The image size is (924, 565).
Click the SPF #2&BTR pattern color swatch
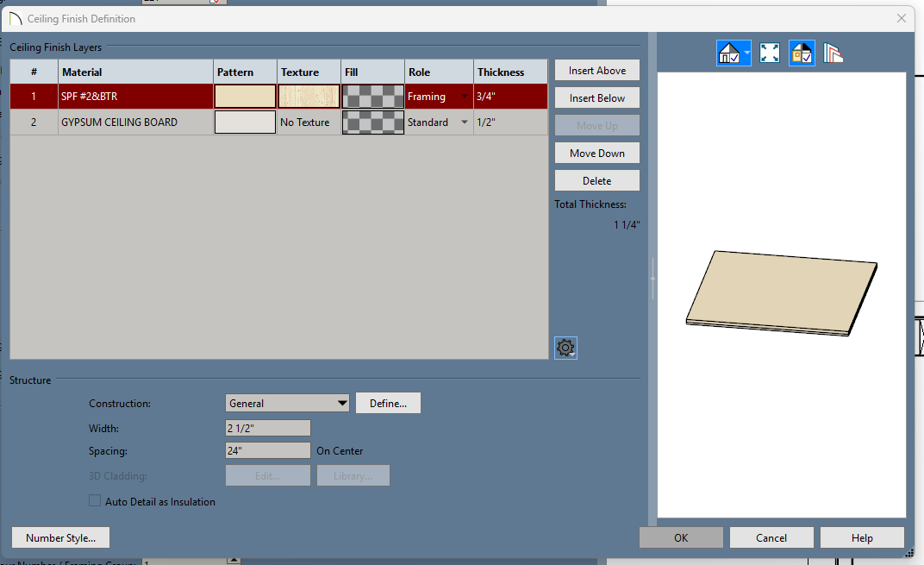[x=245, y=96]
